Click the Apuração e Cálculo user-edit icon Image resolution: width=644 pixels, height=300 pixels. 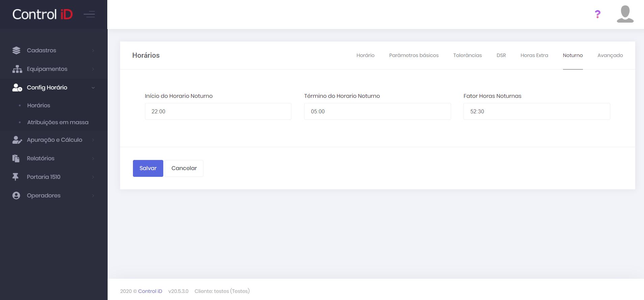pyautogui.click(x=17, y=140)
